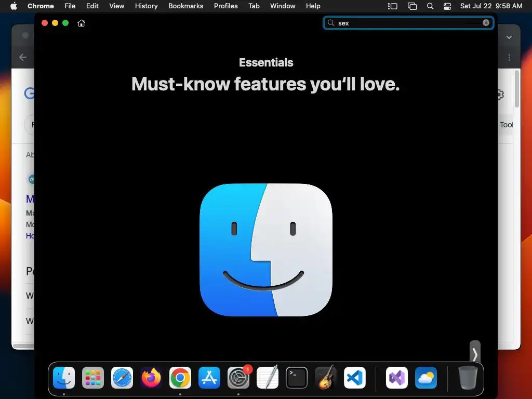Click the magnifier icon in the search field
Image resolution: width=532 pixels, height=399 pixels.
(x=331, y=23)
